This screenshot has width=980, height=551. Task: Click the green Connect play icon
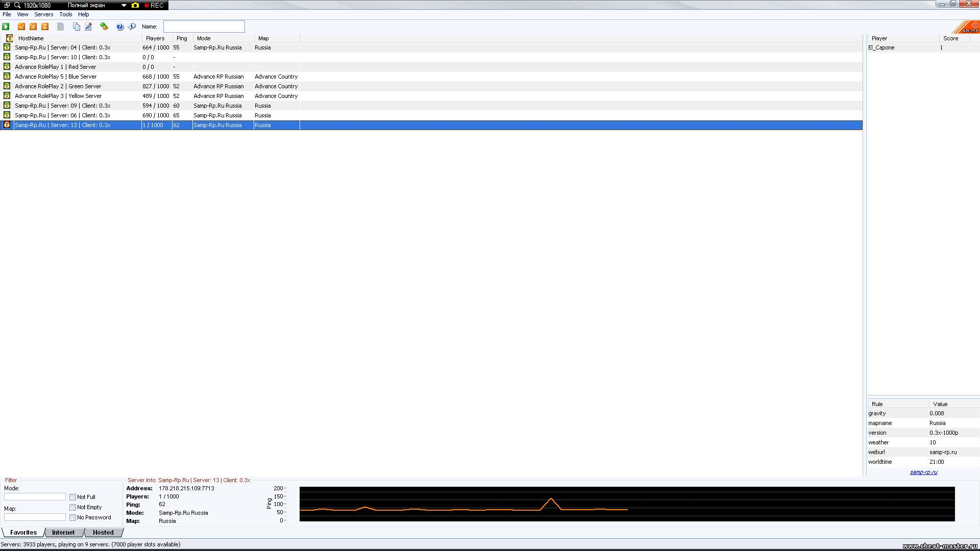[x=6, y=27]
